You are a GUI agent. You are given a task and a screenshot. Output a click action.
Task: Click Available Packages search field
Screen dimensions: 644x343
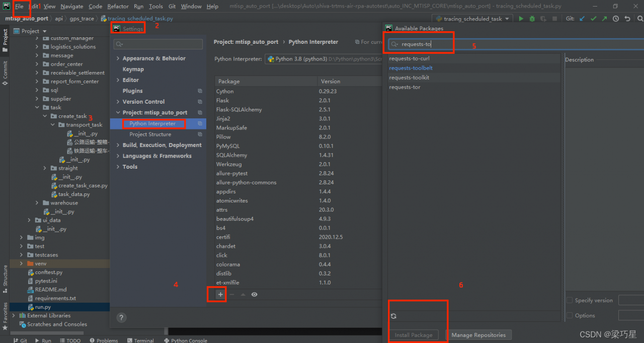(516, 44)
